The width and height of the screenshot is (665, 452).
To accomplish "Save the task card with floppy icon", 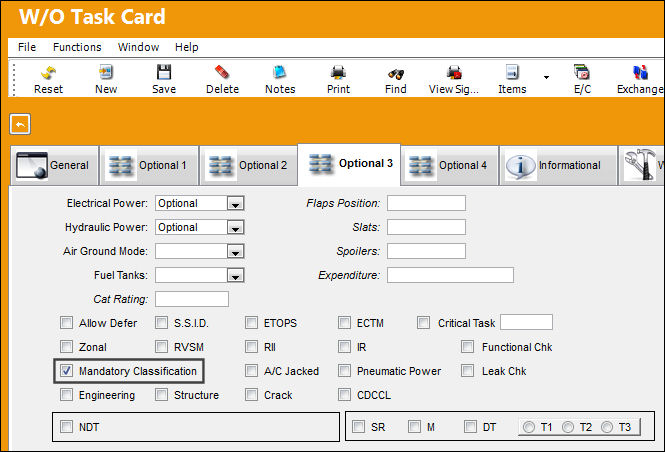I will click(x=164, y=73).
